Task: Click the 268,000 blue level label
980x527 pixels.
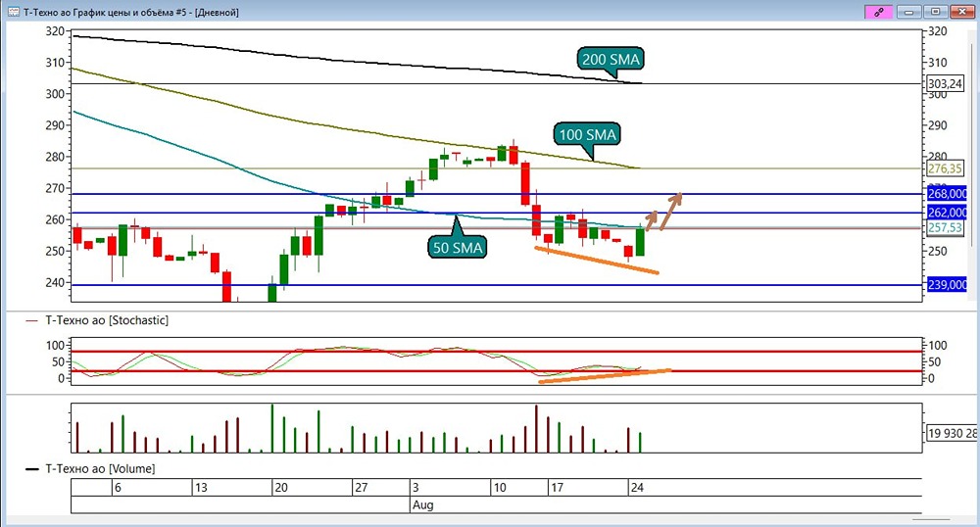Action: tap(947, 194)
